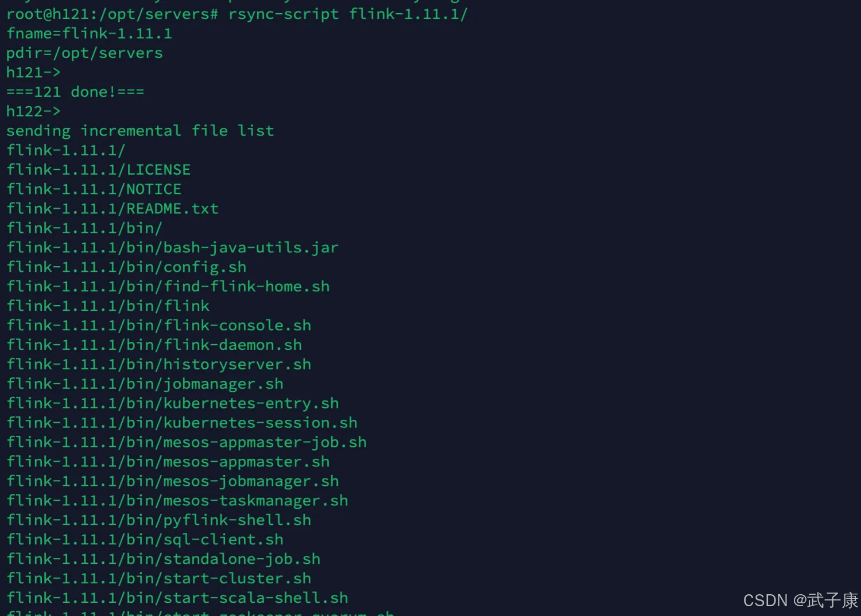Click the historyserver.sh file line
The image size is (861, 616).
158,365
